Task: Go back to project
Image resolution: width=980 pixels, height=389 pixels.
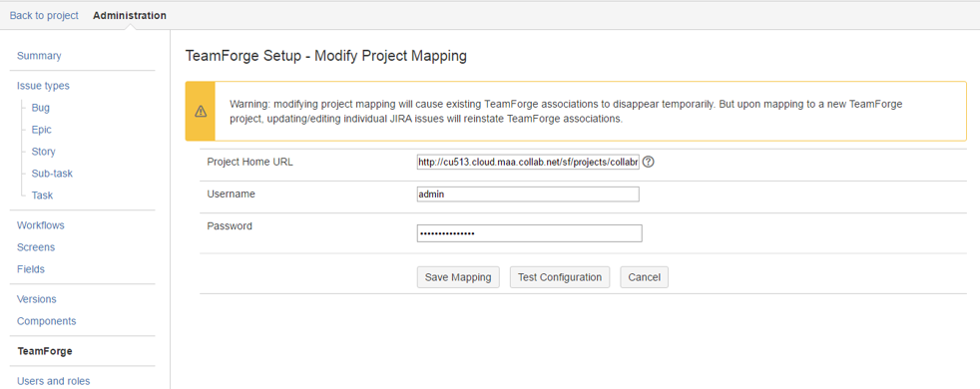Action: [44, 16]
